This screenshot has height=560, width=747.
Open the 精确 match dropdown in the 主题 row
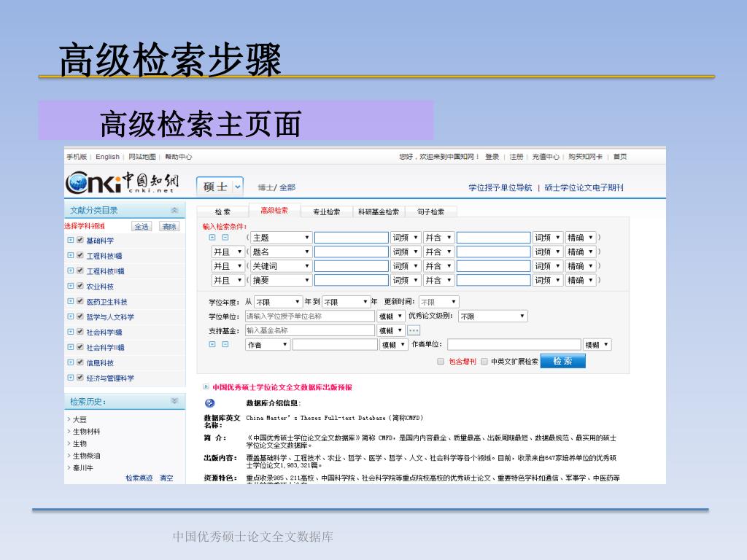[x=580, y=237]
